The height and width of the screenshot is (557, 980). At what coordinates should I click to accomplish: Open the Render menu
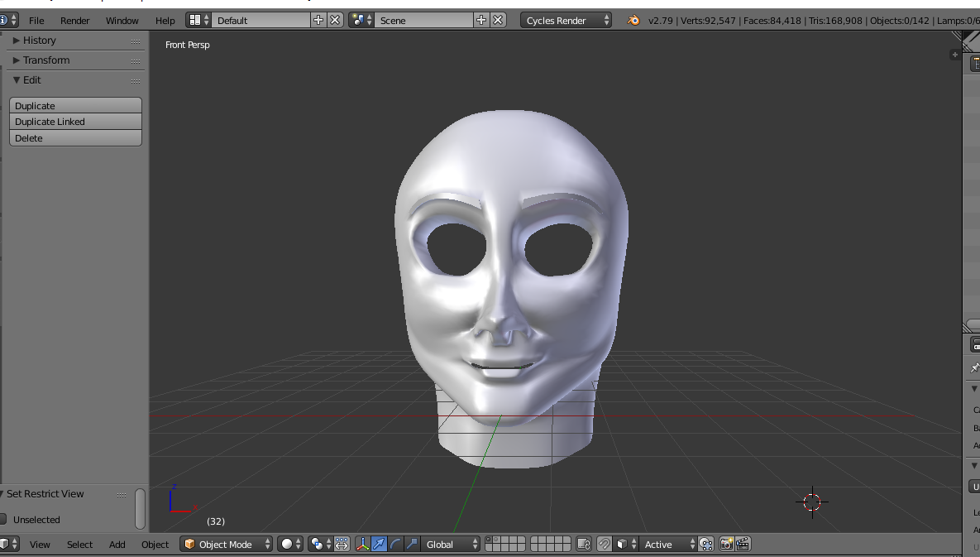coord(74,20)
